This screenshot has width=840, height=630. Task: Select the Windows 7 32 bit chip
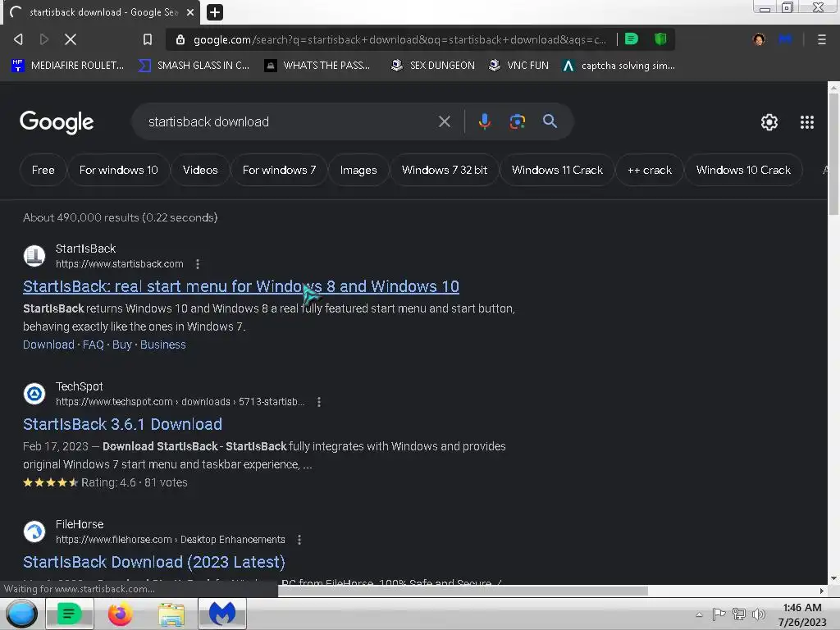pyautogui.click(x=445, y=170)
